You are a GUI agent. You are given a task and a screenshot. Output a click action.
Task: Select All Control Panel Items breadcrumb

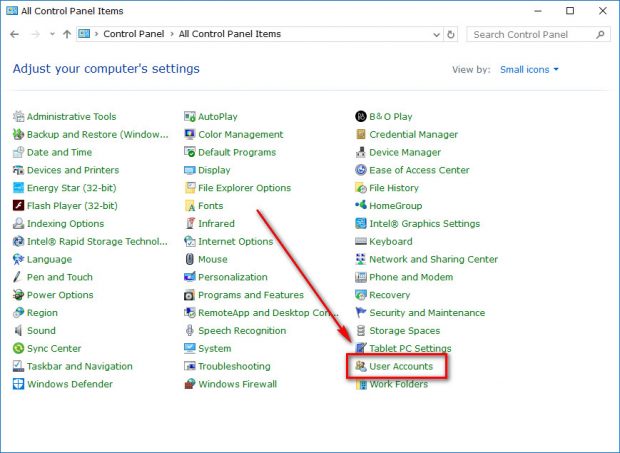pos(230,34)
